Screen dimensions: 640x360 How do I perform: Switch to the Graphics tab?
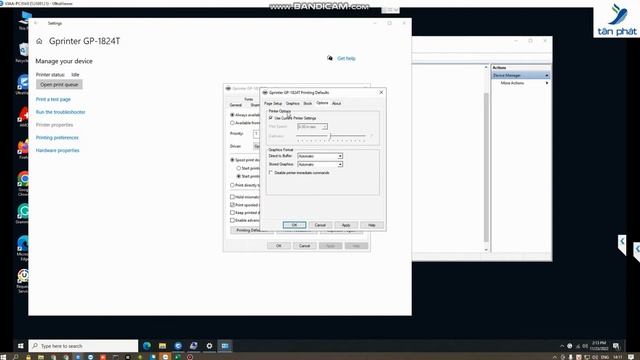[293, 104]
